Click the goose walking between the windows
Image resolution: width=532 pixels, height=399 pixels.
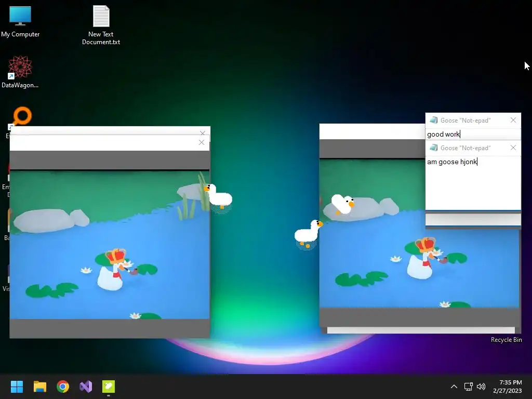coord(308,233)
